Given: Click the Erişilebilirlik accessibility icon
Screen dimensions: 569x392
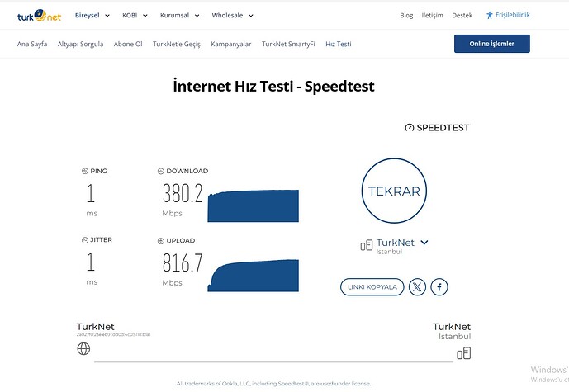Looking at the screenshot, I should point(490,15).
